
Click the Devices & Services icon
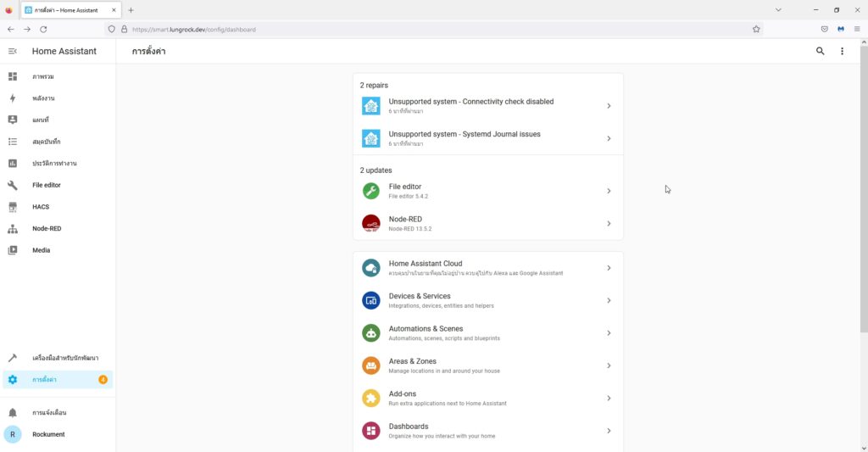371,300
